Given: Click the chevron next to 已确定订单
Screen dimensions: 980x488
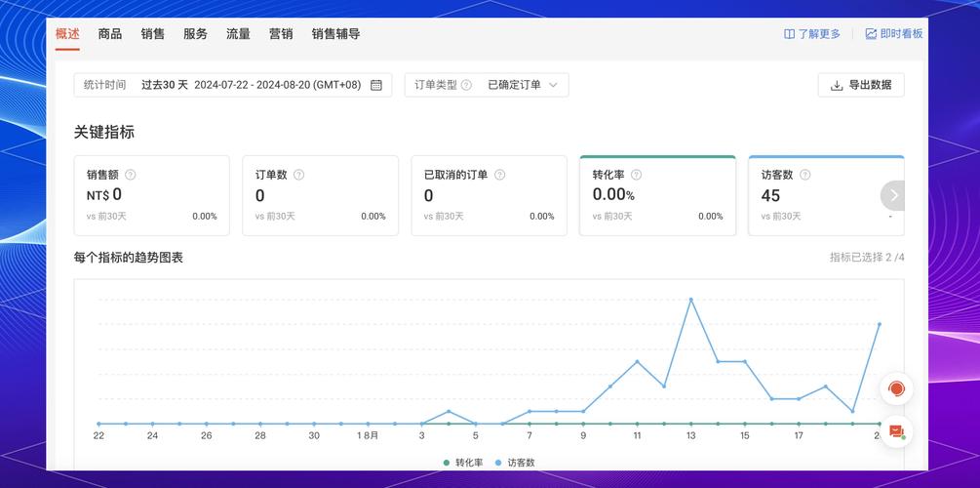Looking at the screenshot, I should pos(553,85).
